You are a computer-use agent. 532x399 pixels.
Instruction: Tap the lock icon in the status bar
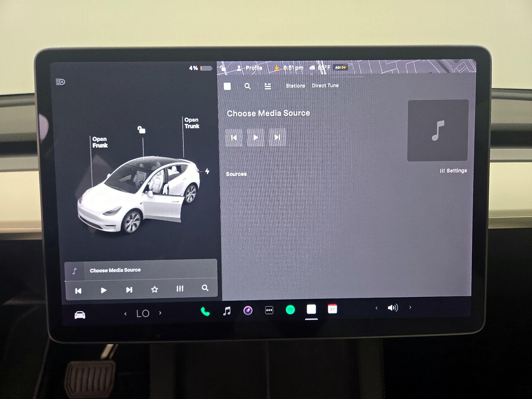point(223,68)
